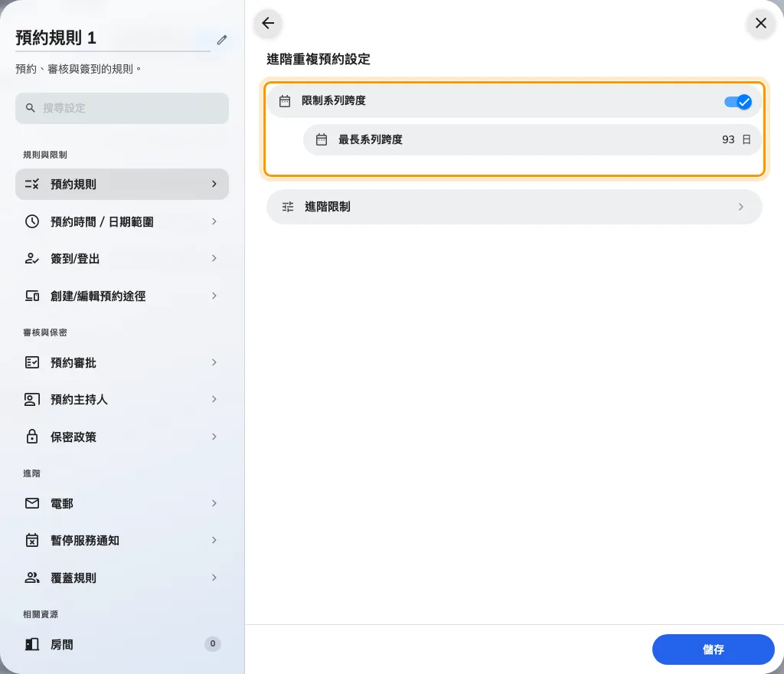Click the approval form icon for 預約審批
The width and height of the screenshot is (784, 674).
coord(32,362)
